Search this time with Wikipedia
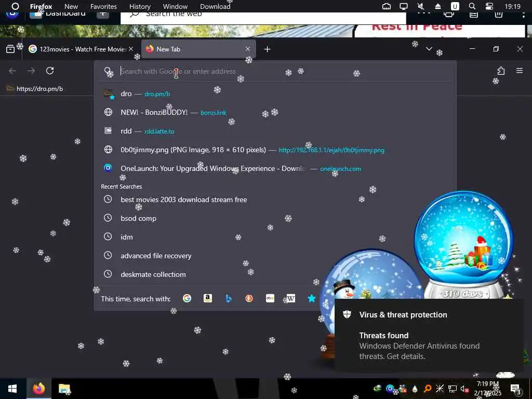The height and width of the screenshot is (399, 532). coord(291,298)
